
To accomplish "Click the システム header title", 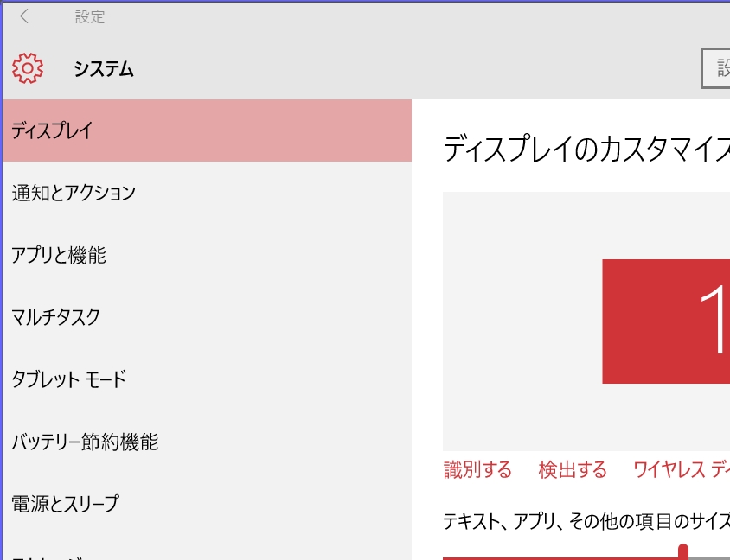I will point(104,69).
